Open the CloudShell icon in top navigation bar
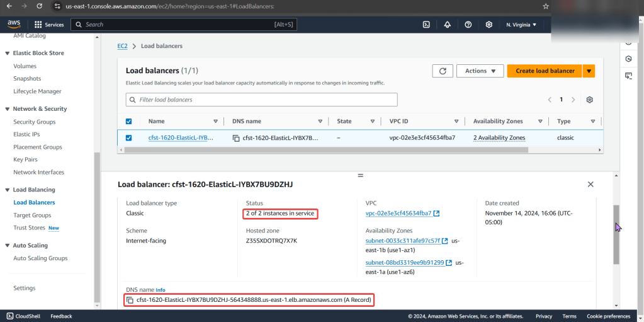644x322 pixels. point(426,25)
